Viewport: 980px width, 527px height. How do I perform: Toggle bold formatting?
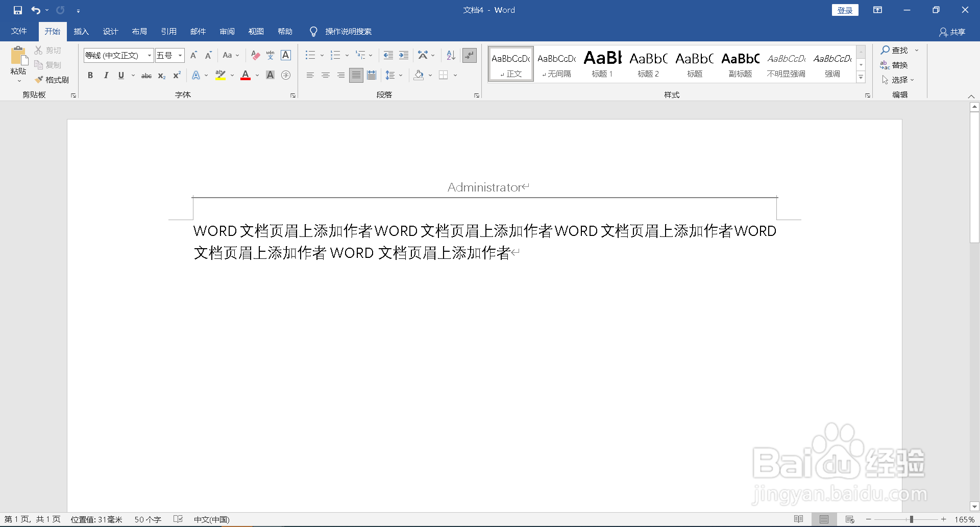[x=90, y=76]
